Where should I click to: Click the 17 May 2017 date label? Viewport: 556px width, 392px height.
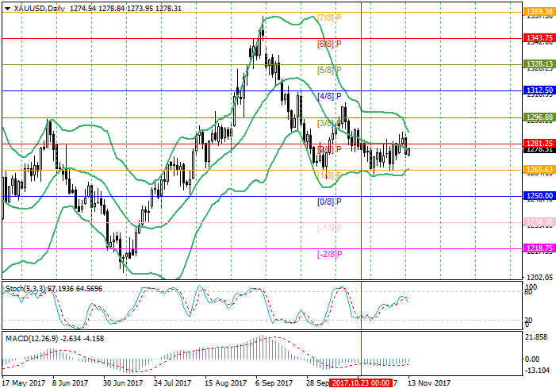pos(24,383)
